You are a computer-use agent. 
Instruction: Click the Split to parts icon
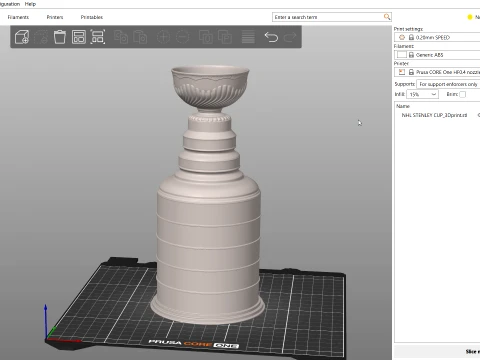click(x=225, y=37)
